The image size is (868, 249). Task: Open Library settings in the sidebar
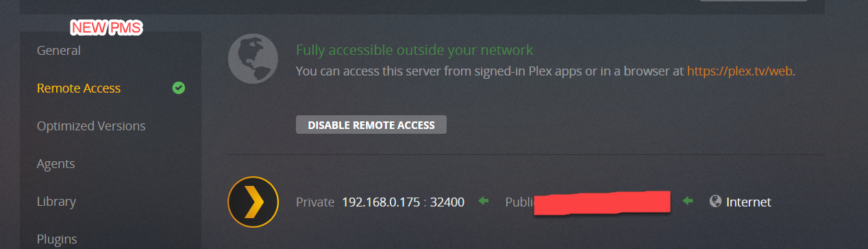[x=56, y=202]
